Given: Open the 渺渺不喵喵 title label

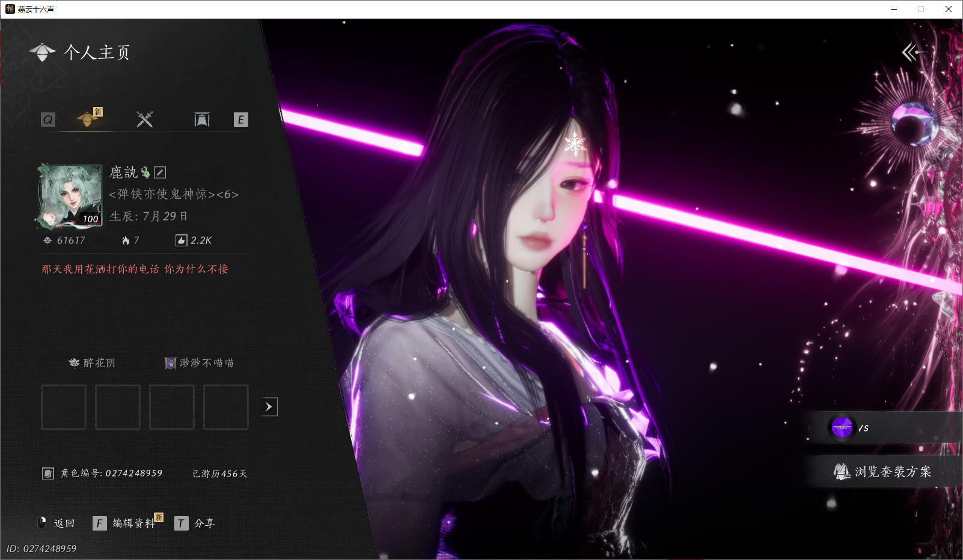Looking at the screenshot, I should (x=200, y=363).
